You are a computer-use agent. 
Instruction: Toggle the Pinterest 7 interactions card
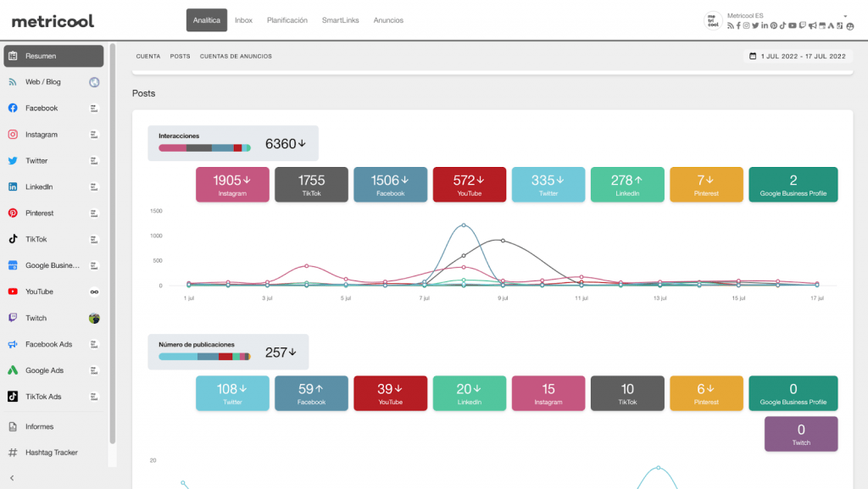[706, 185]
